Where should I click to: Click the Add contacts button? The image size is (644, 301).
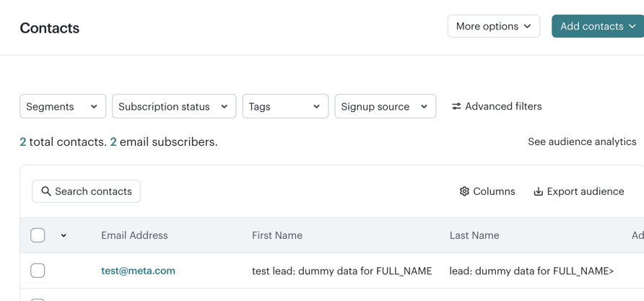(x=597, y=26)
